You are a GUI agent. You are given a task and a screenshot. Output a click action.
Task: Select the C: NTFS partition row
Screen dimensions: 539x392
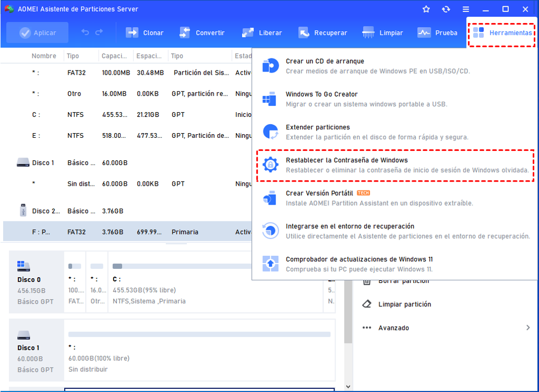pos(127,114)
